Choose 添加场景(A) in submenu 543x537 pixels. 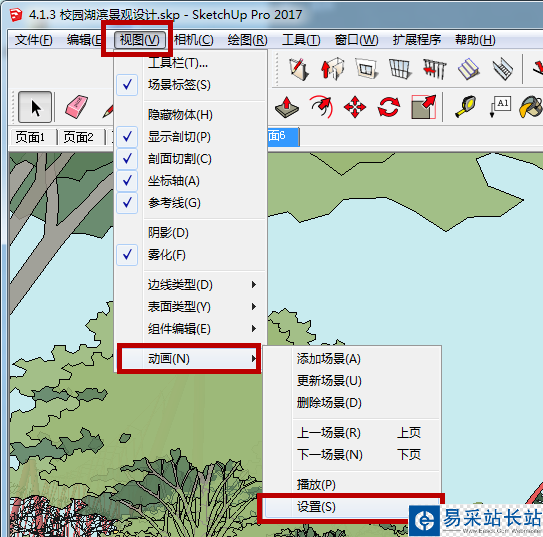click(351, 359)
